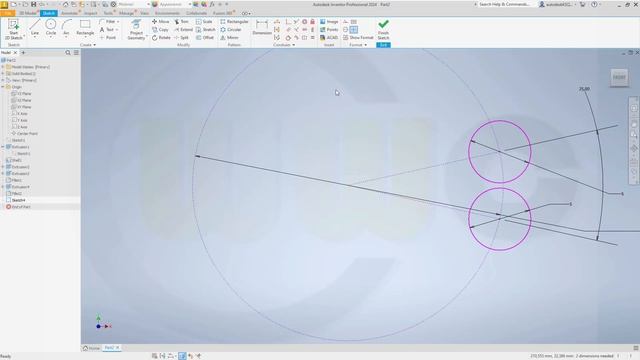Switch to the 3D Model tab
The width and height of the screenshot is (640, 360).
[28, 13]
